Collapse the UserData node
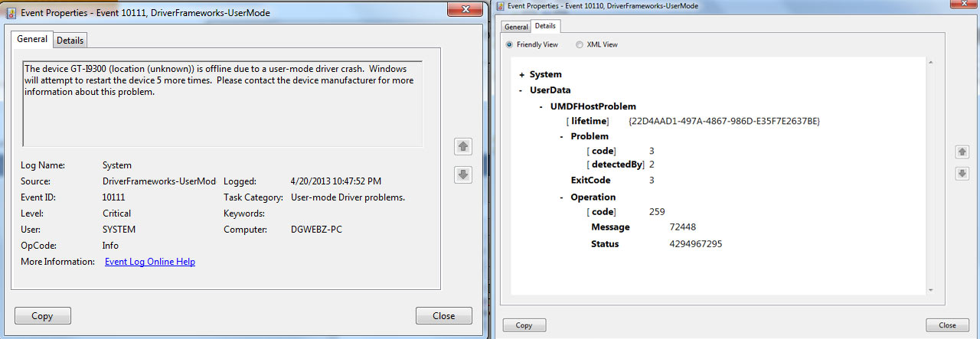This screenshot has width=980, height=339. pos(521,90)
